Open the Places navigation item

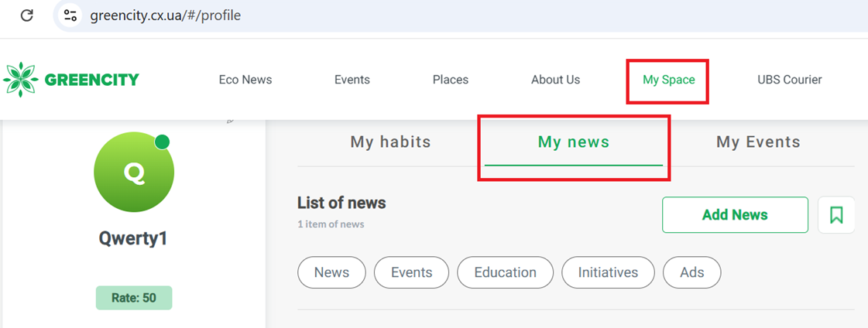[x=451, y=80]
